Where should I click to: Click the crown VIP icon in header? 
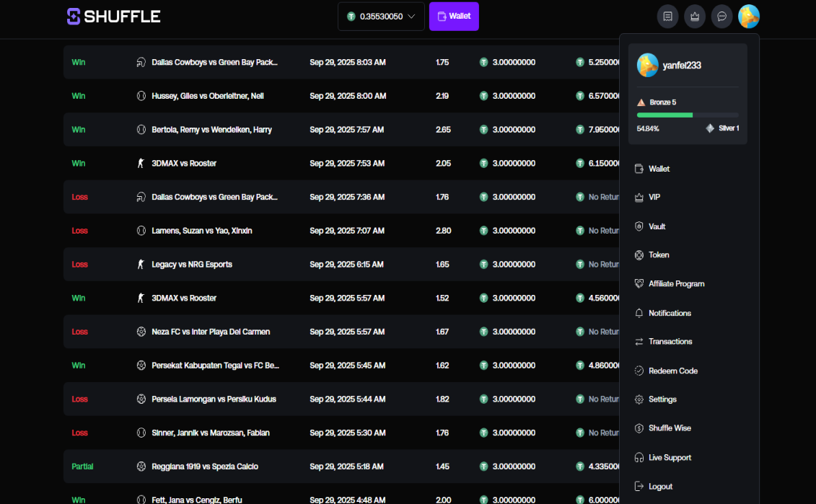[695, 17]
